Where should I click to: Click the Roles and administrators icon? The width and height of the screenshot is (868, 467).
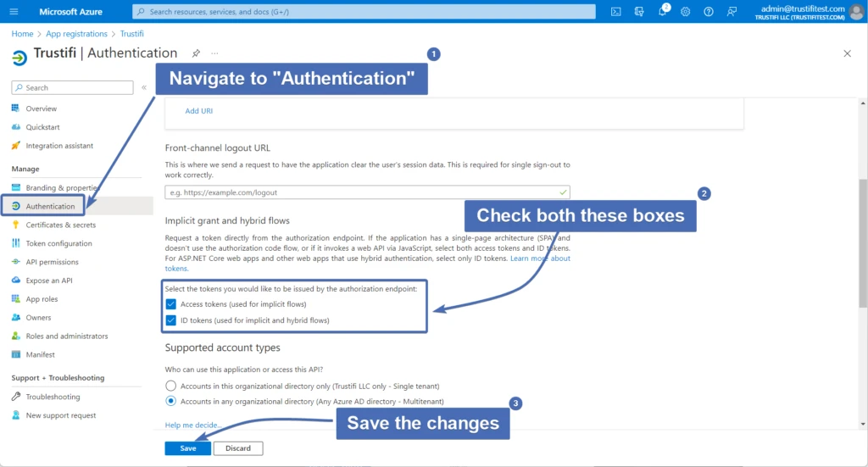tap(15, 336)
